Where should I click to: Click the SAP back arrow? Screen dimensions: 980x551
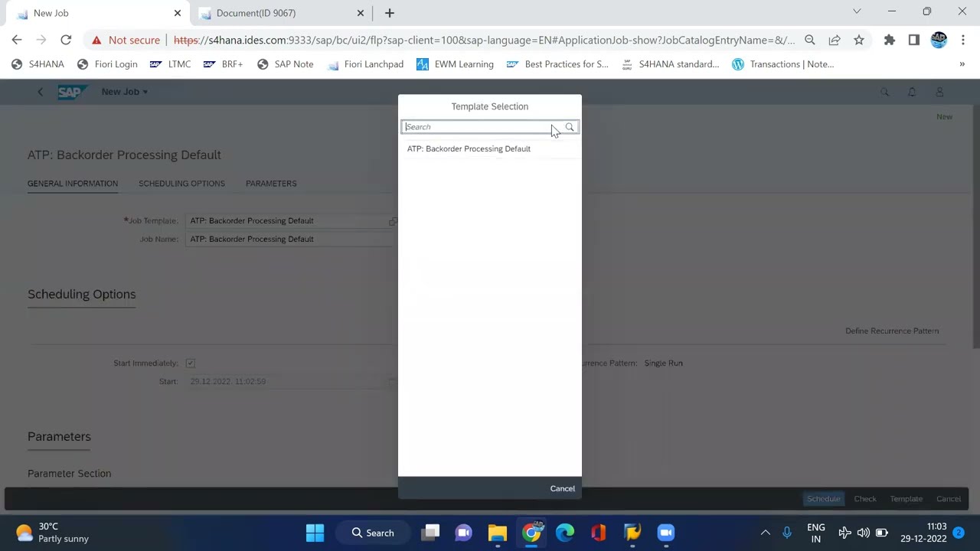pyautogui.click(x=41, y=92)
